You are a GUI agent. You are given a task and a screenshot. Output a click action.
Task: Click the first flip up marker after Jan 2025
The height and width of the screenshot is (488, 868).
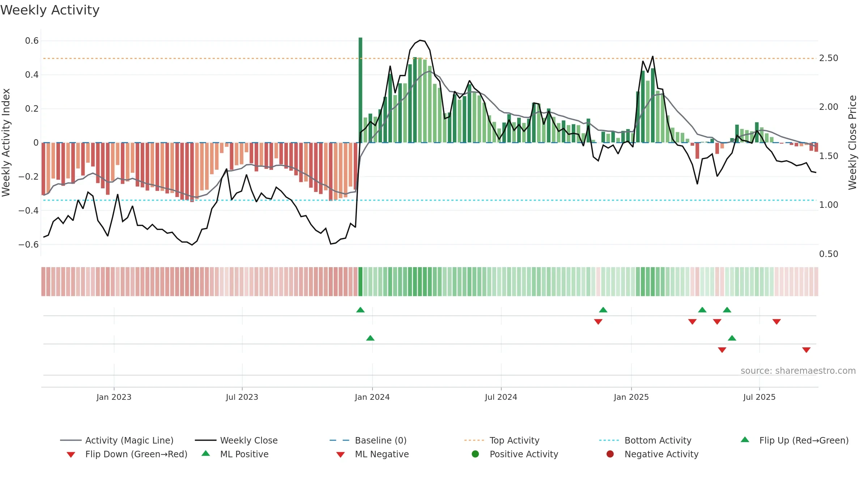pyautogui.click(x=702, y=310)
